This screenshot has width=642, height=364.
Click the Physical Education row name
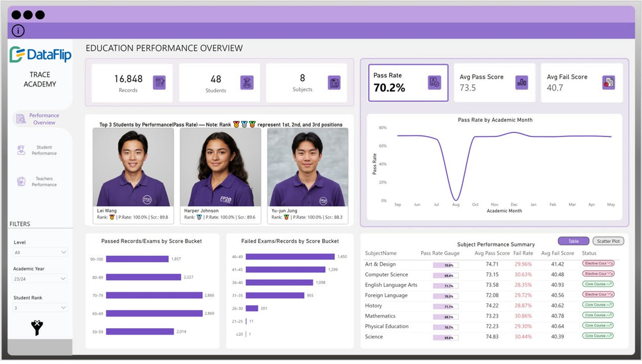click(386, 326)
